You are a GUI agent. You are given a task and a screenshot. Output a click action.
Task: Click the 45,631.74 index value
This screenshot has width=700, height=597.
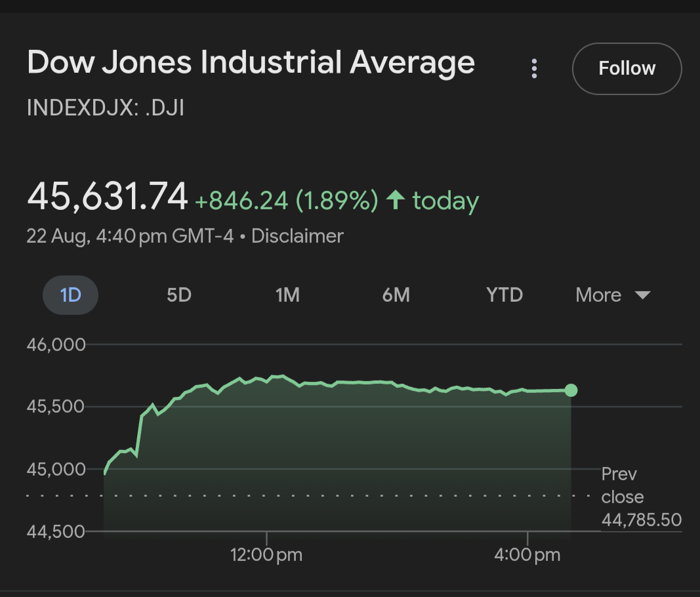click(108, 197)
